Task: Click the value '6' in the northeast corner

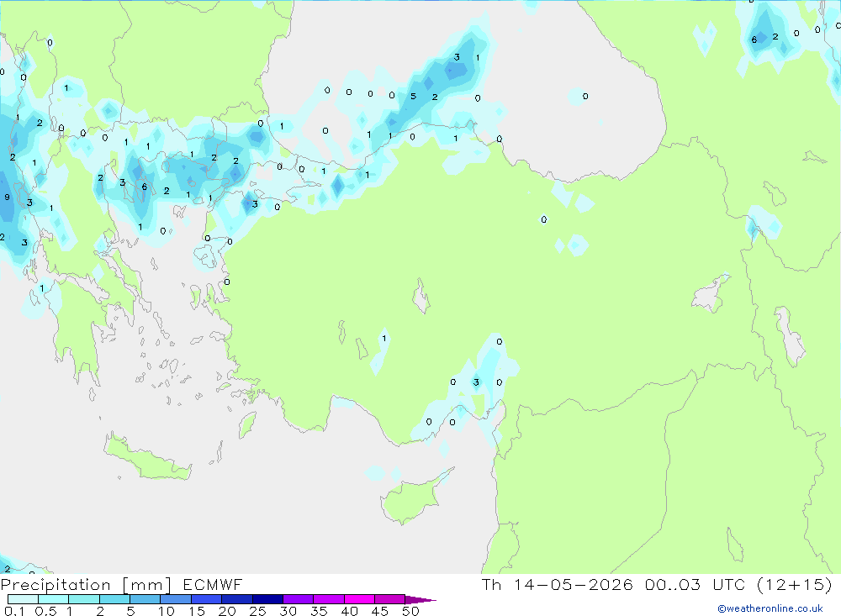Action: [754, 39]
